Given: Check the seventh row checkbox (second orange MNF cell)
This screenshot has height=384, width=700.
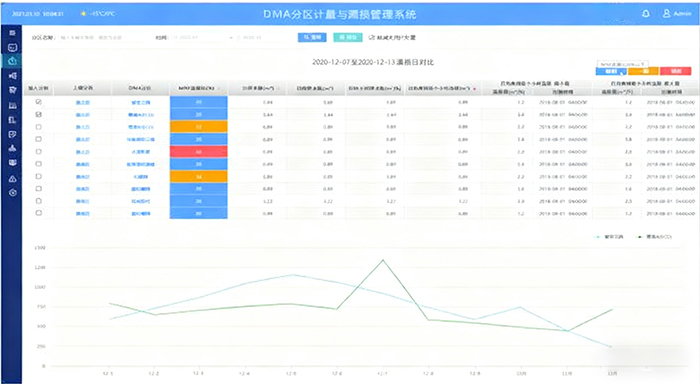Looking at the screenshot, I should tap(39, 176).
